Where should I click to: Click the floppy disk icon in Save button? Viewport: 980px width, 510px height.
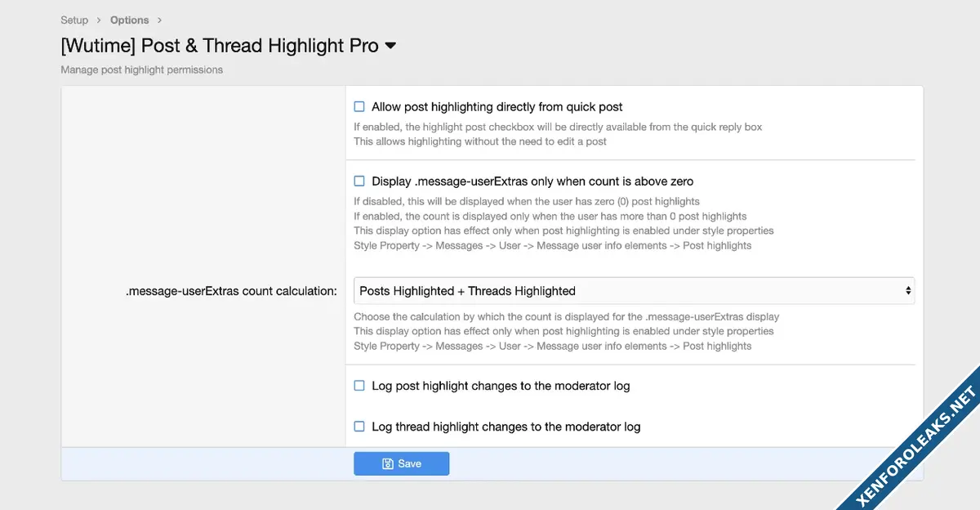(x=388, y=463)
